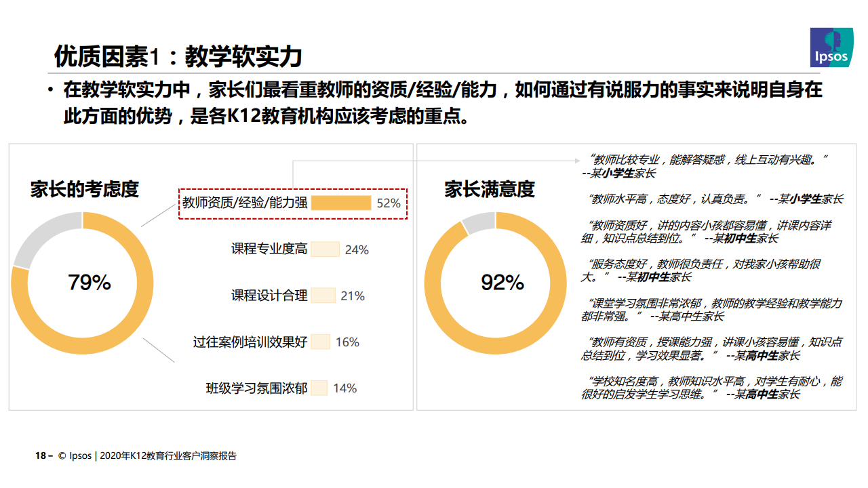Image resolution: width=868 pixels, height=488 pixels.
Task: Click the 24% course professionalism bar
Action: coord(325,249)
